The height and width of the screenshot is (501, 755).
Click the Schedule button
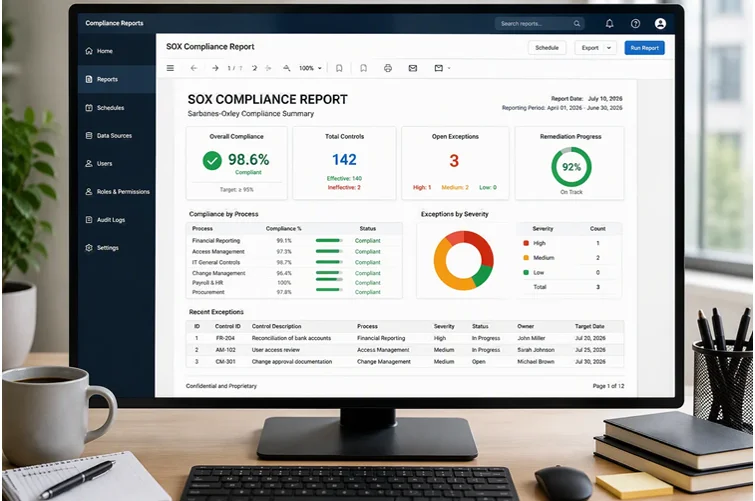pyautogui.click(x=547, y=48)
